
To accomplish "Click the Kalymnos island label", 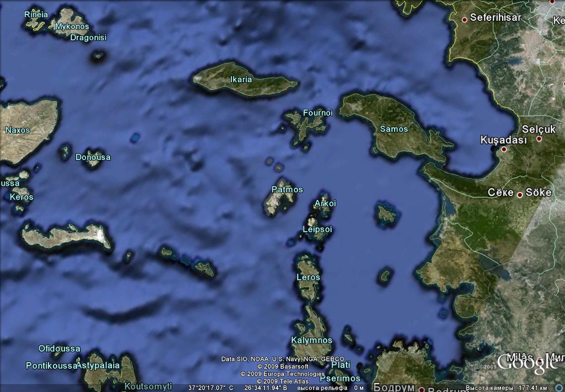I will [x=311, y=340].
